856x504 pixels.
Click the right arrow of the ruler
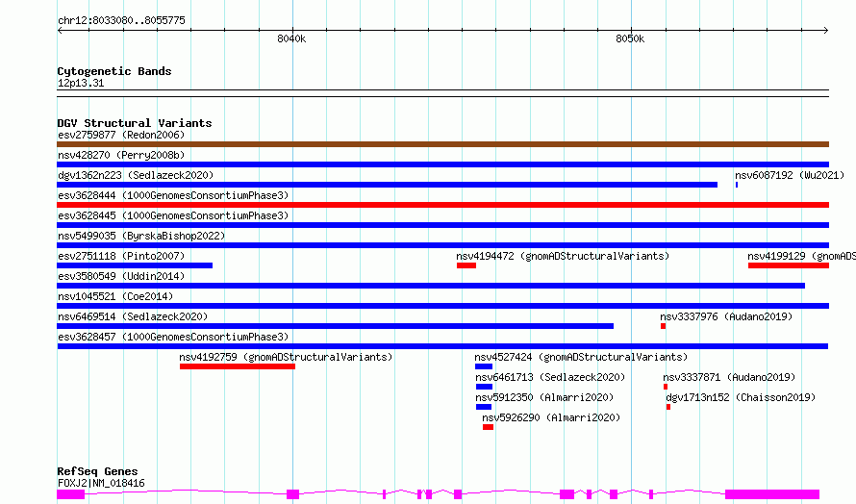[x=826, y=30]
